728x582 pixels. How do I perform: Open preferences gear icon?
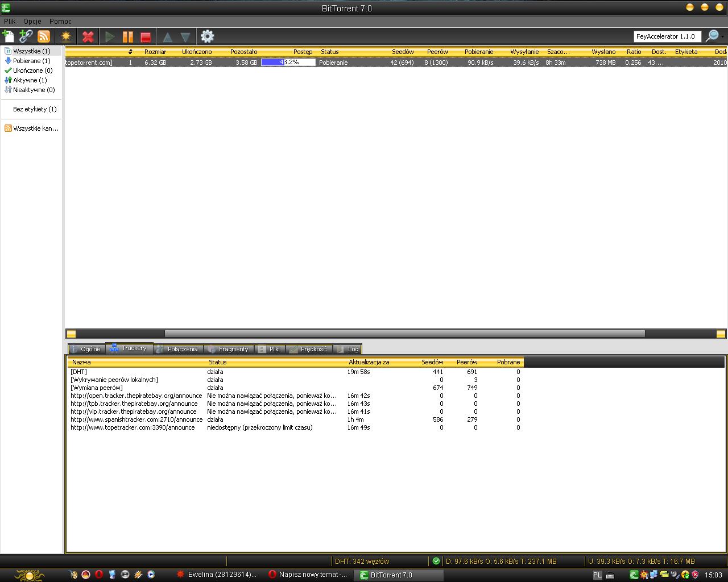click(x=208, y=36)
